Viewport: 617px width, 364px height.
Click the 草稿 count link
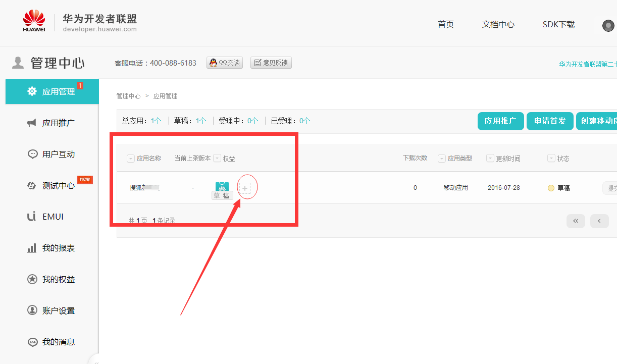(201, 121)
